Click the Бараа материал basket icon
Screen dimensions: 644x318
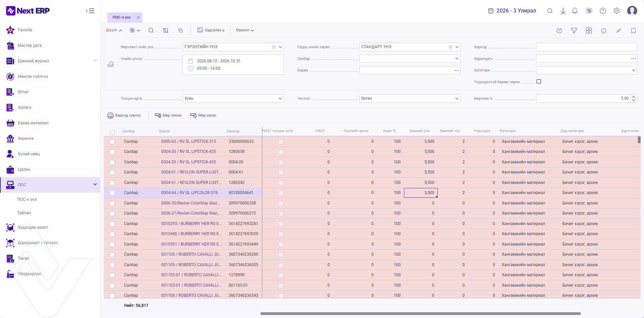click(10, 123)
